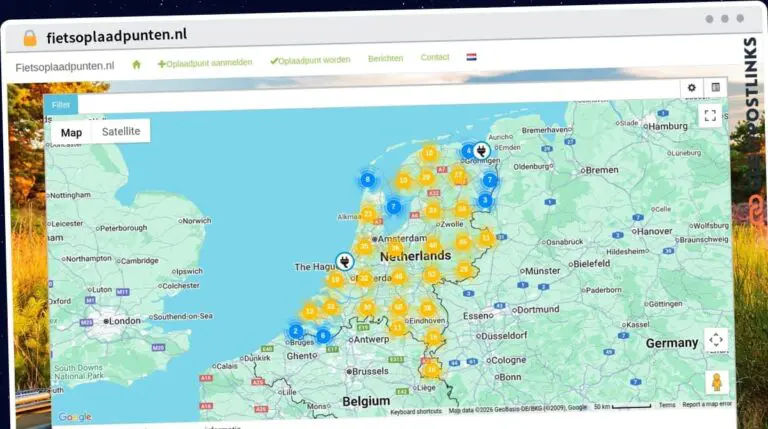The height and width of the screenshot is (429, 768).
Task: Toggle fullscreen map view
Action: pyautogui.click(x=710, y=116)
